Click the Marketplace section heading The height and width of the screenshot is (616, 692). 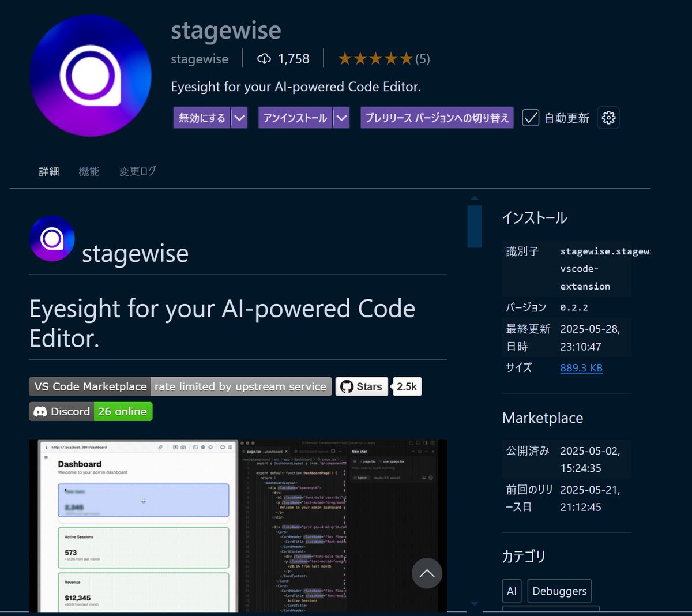[543, 418]
